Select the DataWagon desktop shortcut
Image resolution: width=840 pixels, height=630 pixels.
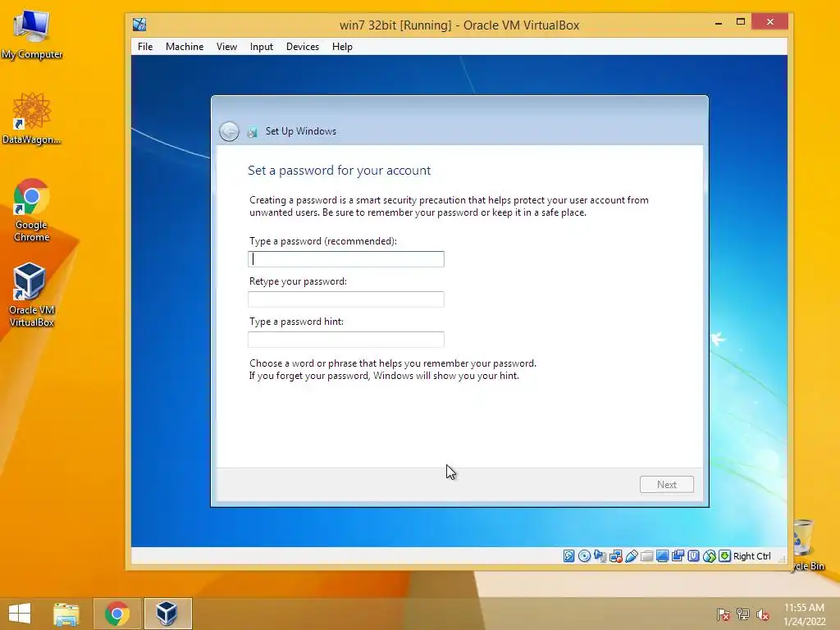32,118
